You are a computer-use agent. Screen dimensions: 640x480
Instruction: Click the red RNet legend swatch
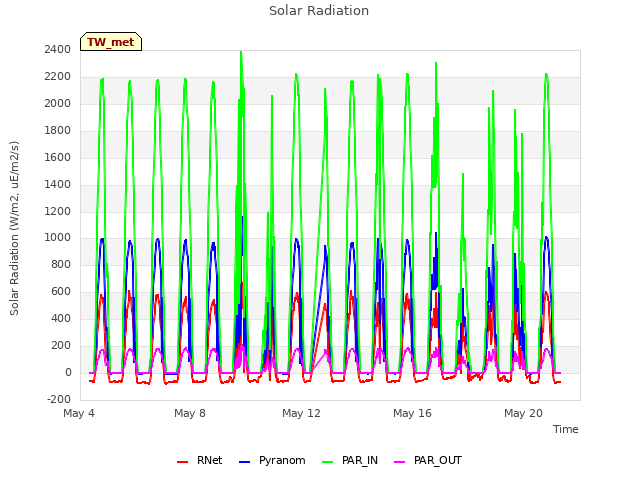coord(182,462)
